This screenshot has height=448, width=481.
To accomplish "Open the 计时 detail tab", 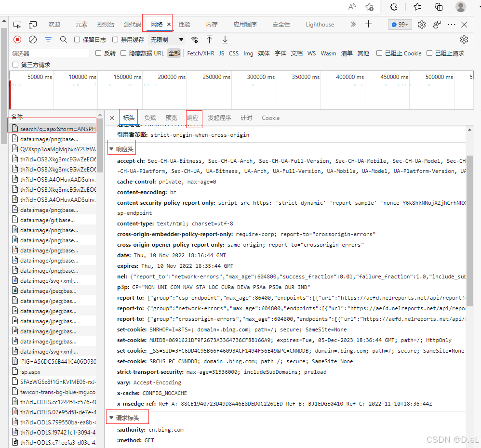I will [x=246, y=118].
